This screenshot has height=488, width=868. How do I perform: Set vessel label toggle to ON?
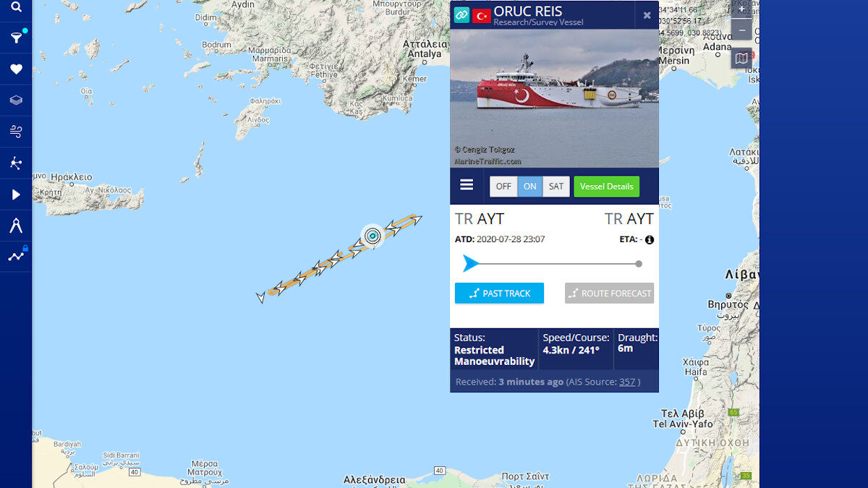click(x=530, y=187)
